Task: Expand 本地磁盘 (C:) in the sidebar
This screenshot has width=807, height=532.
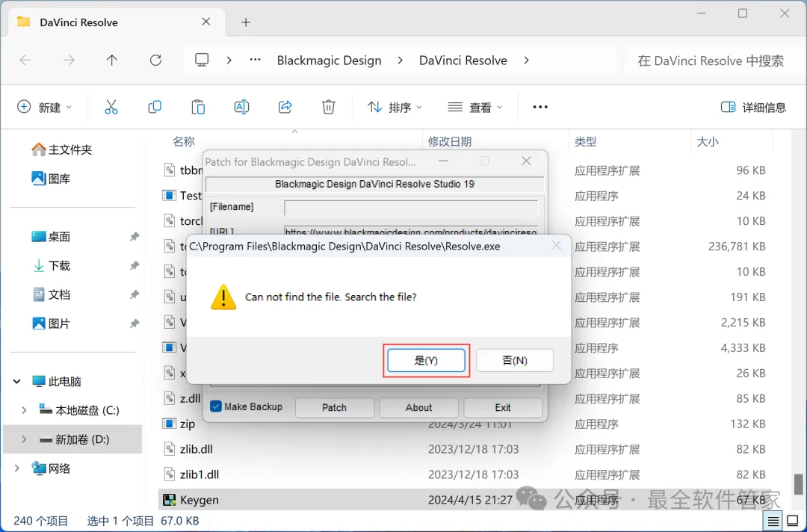Action: tap(24, 410)
